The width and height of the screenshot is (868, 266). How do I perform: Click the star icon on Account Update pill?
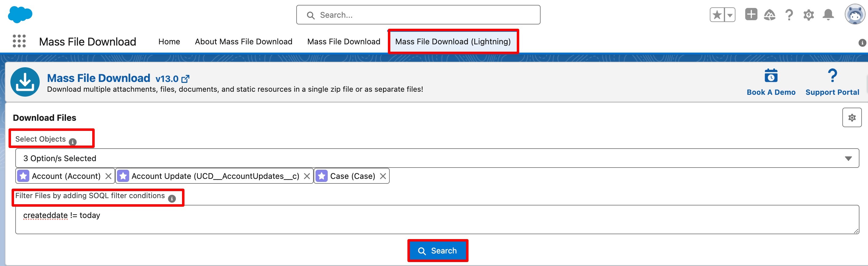pyautogui.click(x=123, y=176)
